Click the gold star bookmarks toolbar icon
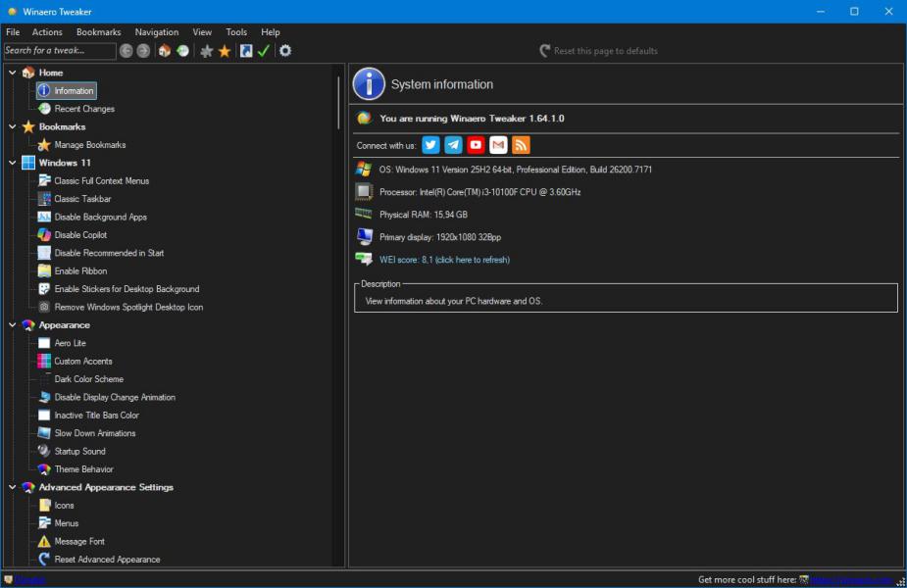Screen dimensions: 907x588 pyautogui.click(x=225, y=51)
